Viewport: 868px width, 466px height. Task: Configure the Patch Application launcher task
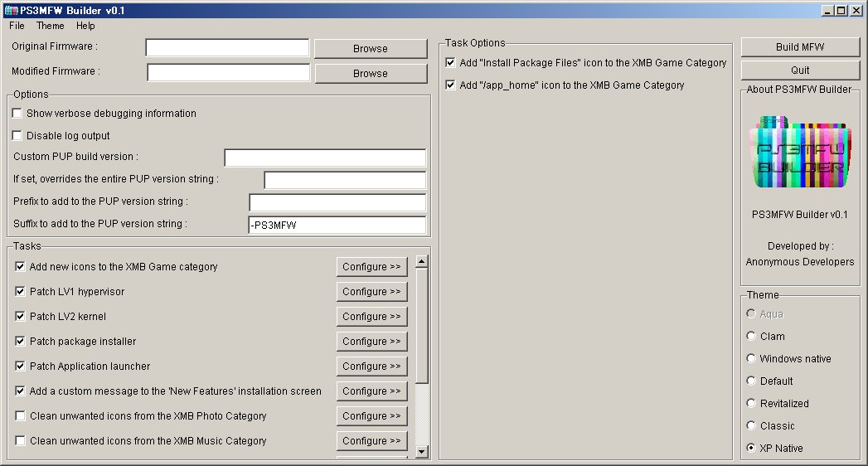(x=371, y=366)
